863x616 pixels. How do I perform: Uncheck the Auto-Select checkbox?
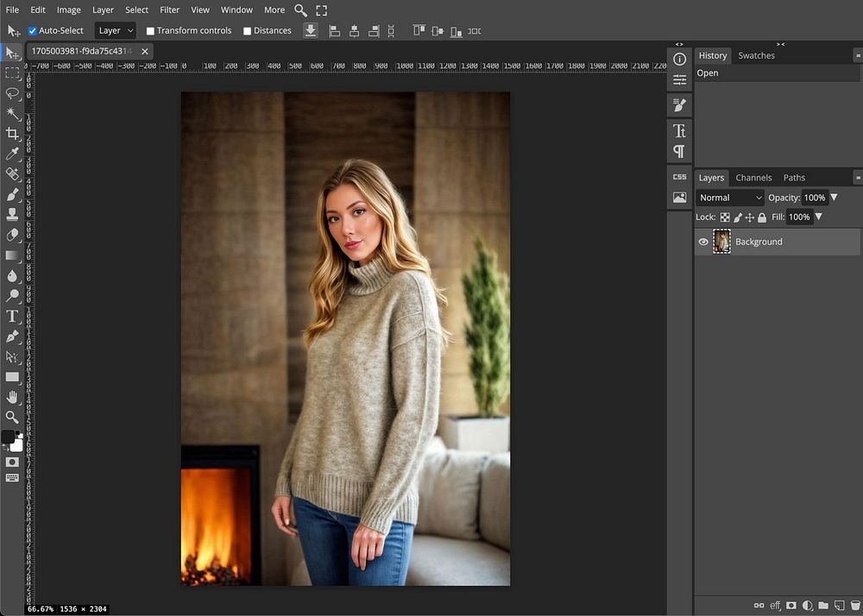tap(33, 31)
